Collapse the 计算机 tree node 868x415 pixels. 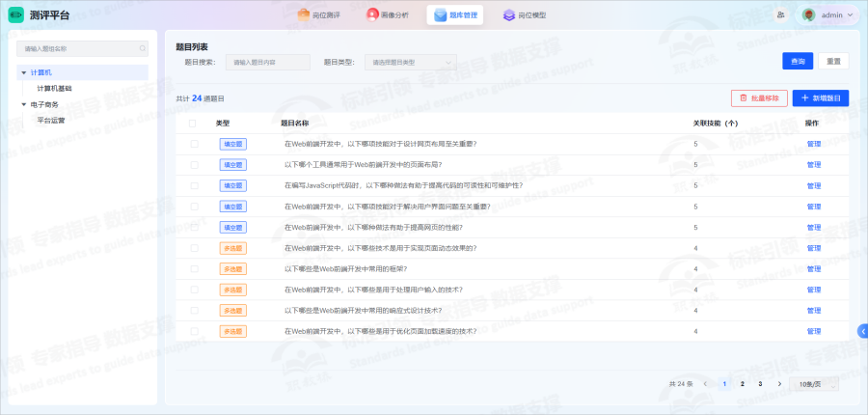(x=23, y=72)
